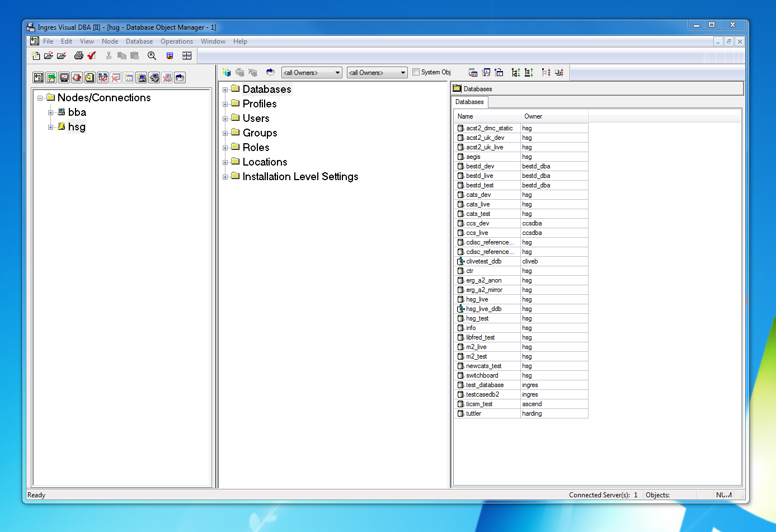Open the File menu
The image size is (776, 532).
[x=48, y=41]
